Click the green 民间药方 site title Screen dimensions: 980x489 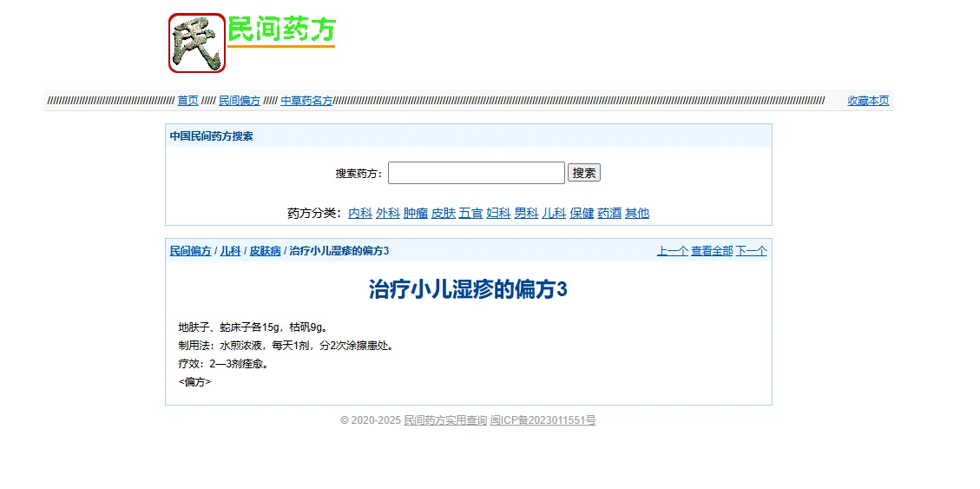coord(281,30)
